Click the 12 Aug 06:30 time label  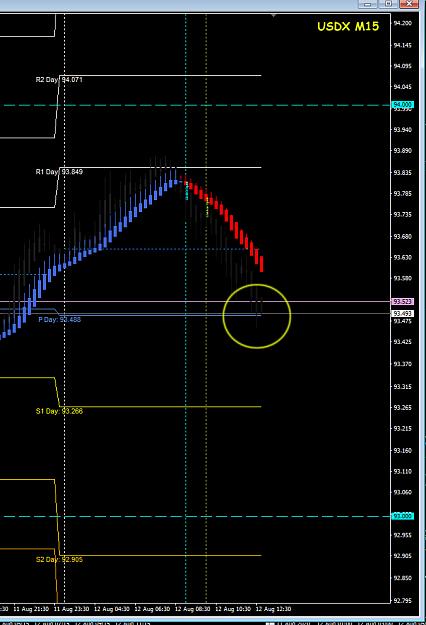(152, 609)
